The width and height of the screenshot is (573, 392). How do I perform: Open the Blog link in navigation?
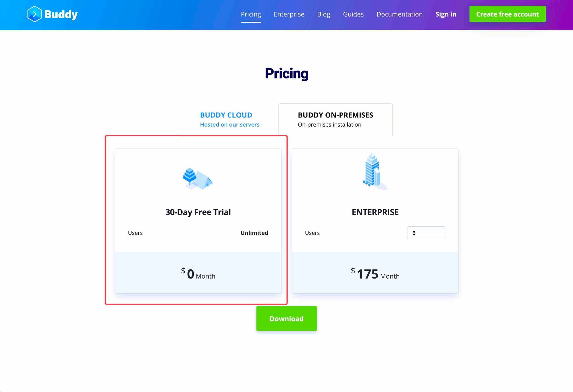[x=323, y=14]
